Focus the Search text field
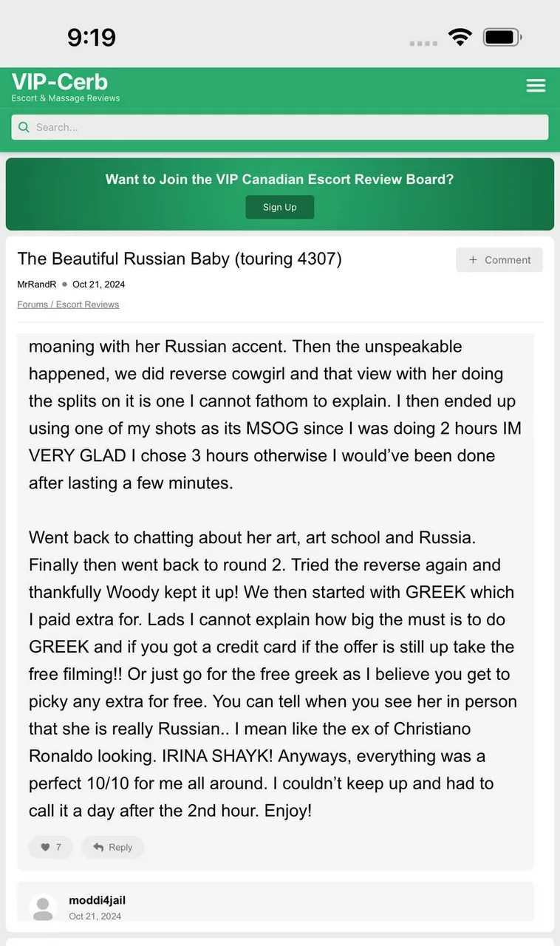 tap(288, 127)
